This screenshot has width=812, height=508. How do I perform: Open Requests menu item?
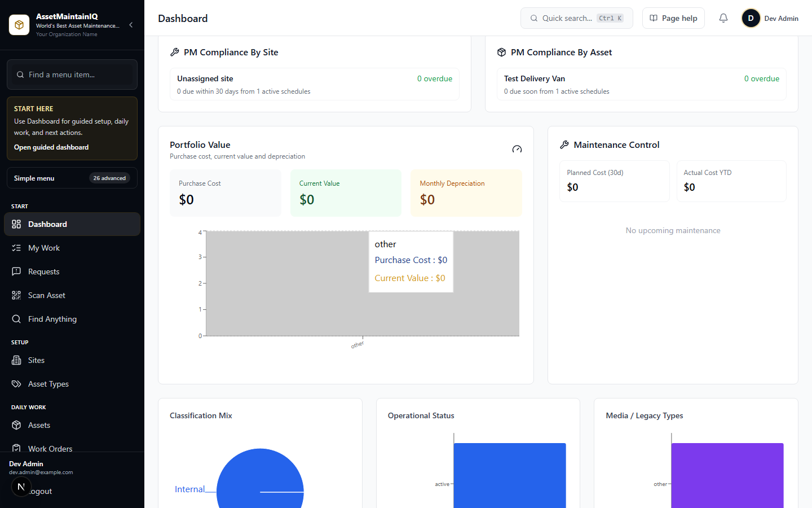(x=72, y=271)
